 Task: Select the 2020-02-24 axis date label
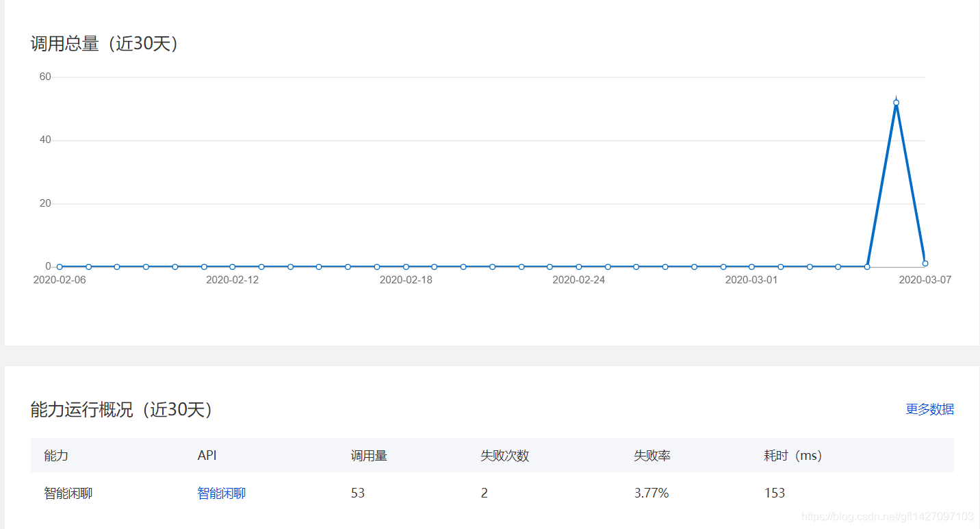click(579, 280)
